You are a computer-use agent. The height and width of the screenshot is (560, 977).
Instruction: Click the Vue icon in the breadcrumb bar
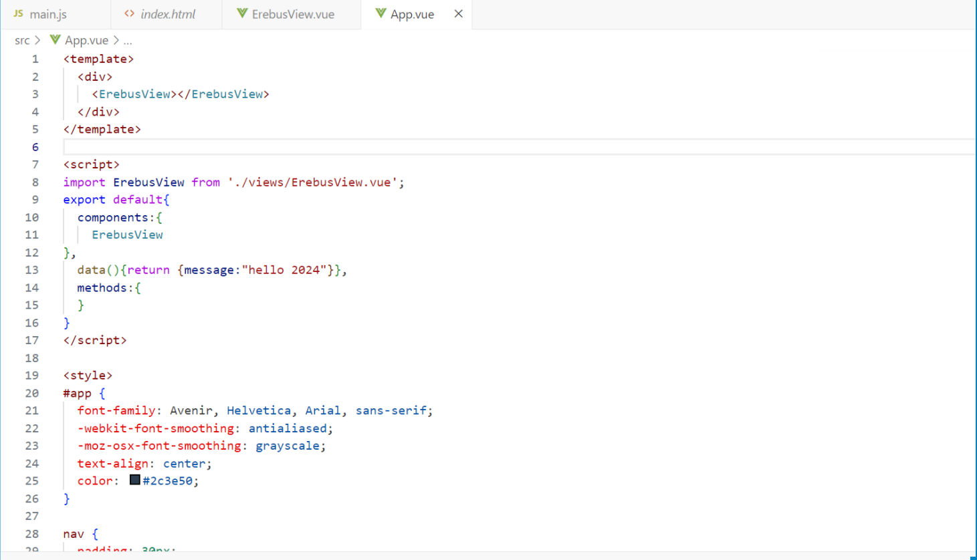tap(56, 40)
